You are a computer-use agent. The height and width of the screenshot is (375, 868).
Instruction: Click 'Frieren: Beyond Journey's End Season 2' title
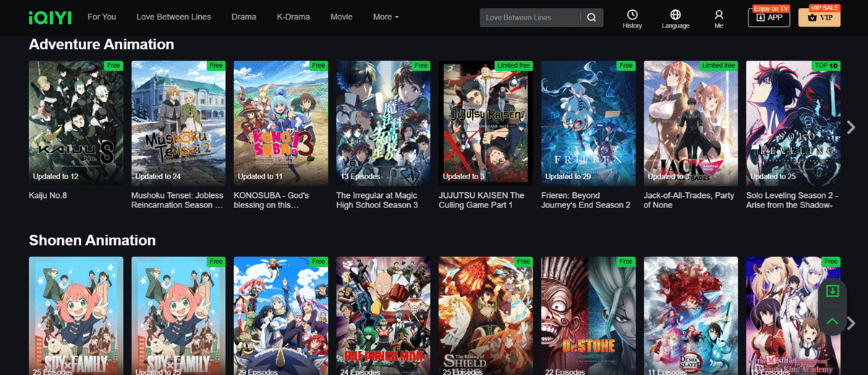pyautogui.click(x=586, y=200)
